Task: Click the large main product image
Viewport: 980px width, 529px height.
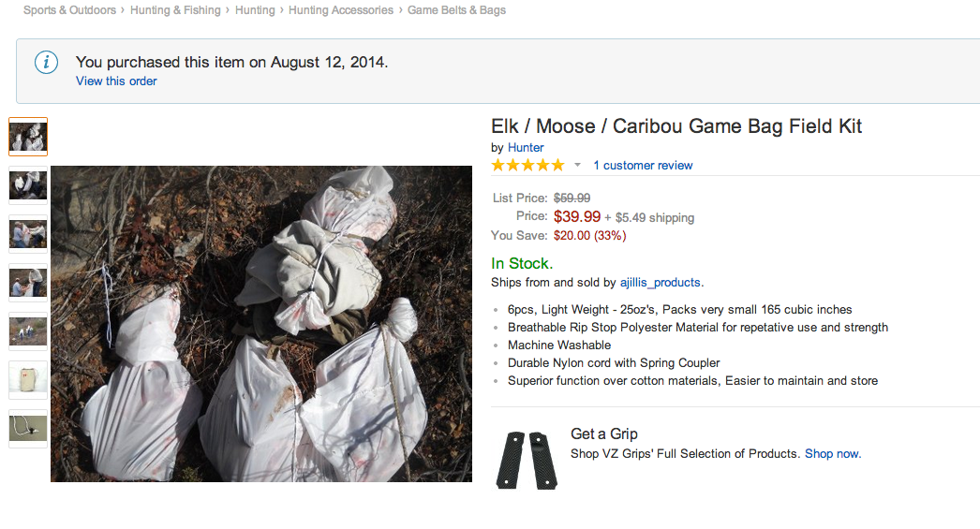Action: (261, 324)
